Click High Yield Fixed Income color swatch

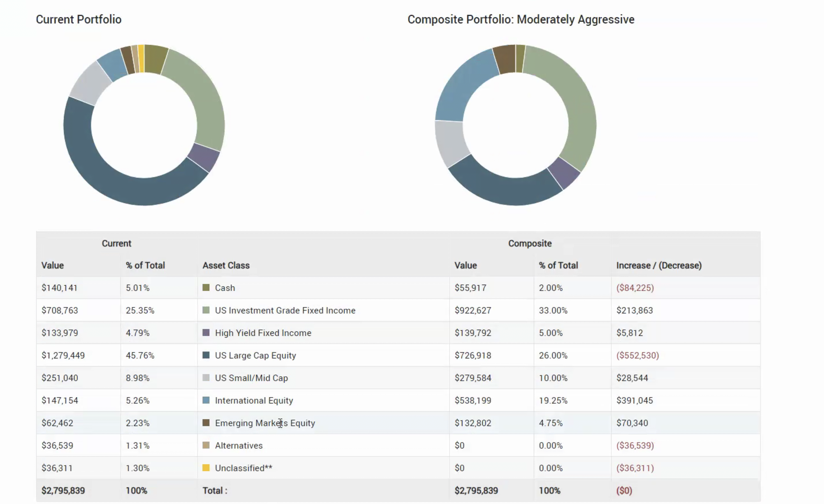(x=206, y=332)
